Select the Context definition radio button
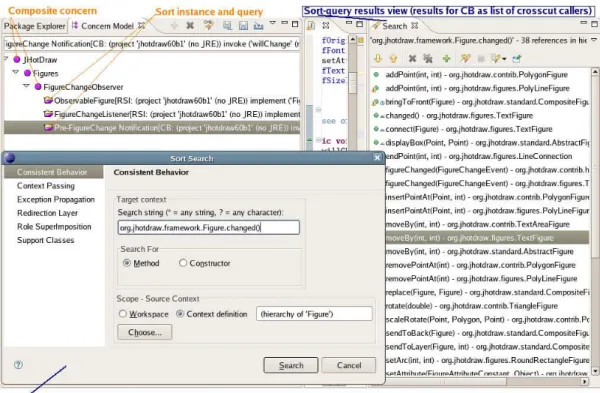Viewport: 600px width, 393px height. pyautogui.click(x=180, y=314)
